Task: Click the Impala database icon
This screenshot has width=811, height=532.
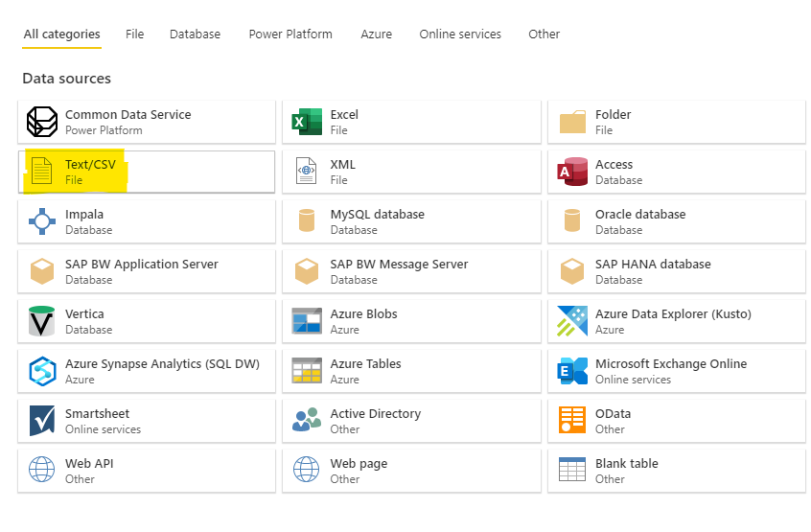Action: point(42,221)
